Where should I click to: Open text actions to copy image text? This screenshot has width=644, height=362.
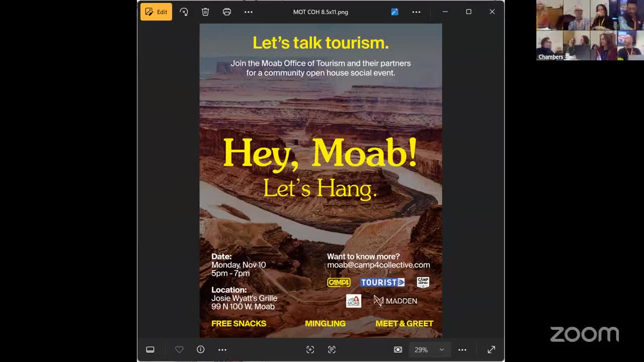332,349
